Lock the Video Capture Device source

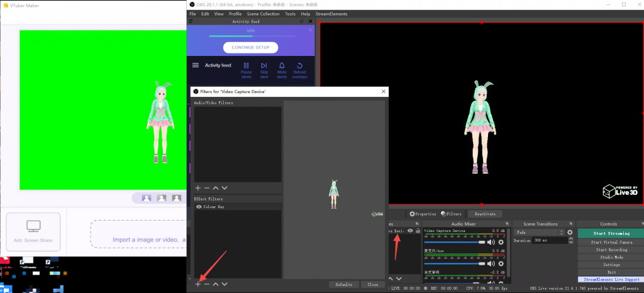(418, 231)
